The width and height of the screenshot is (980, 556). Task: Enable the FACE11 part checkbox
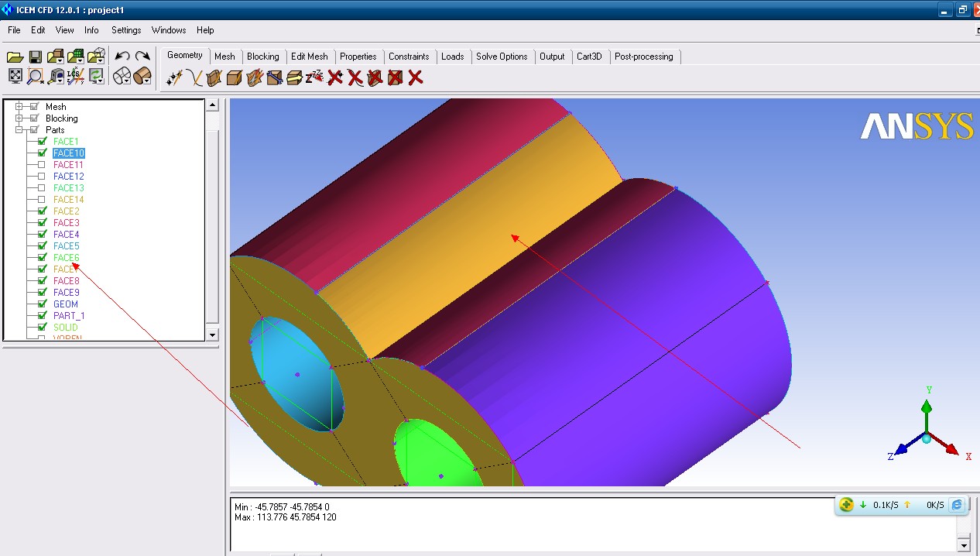pos(42,165)
